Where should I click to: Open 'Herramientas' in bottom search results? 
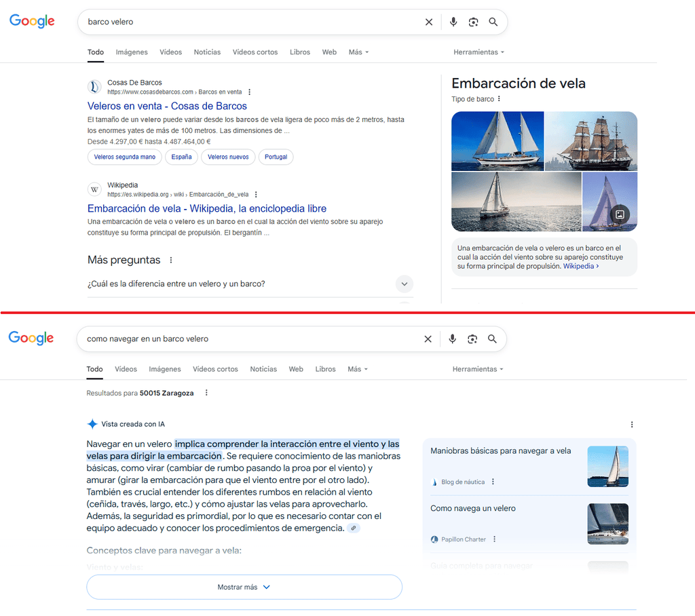(x=478, y=369)
